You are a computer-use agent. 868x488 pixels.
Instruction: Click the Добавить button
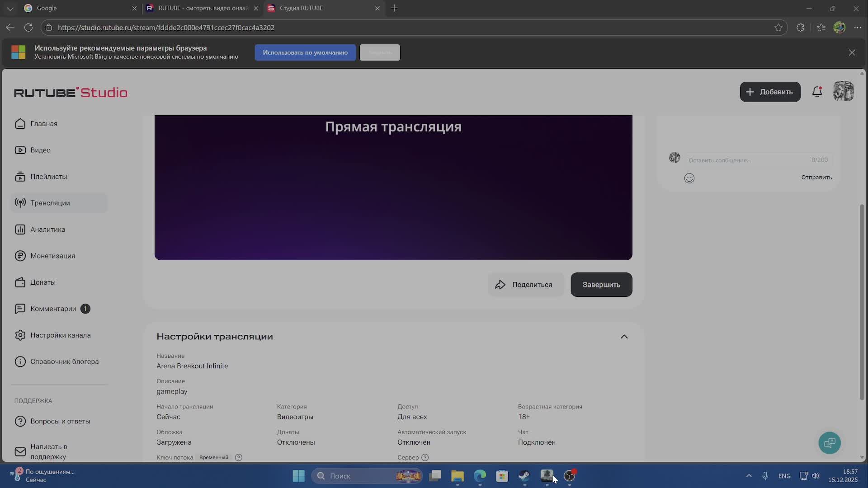(x=770, y=92)
